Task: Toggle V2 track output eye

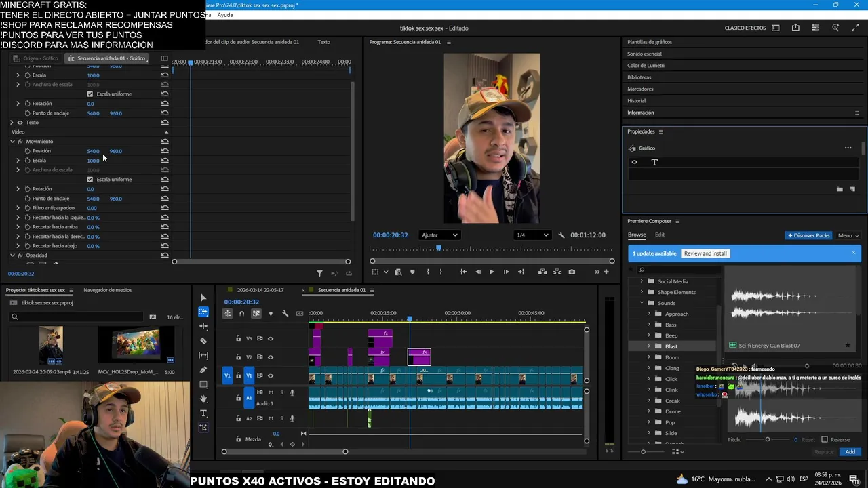Action: (x=271, y=357)
